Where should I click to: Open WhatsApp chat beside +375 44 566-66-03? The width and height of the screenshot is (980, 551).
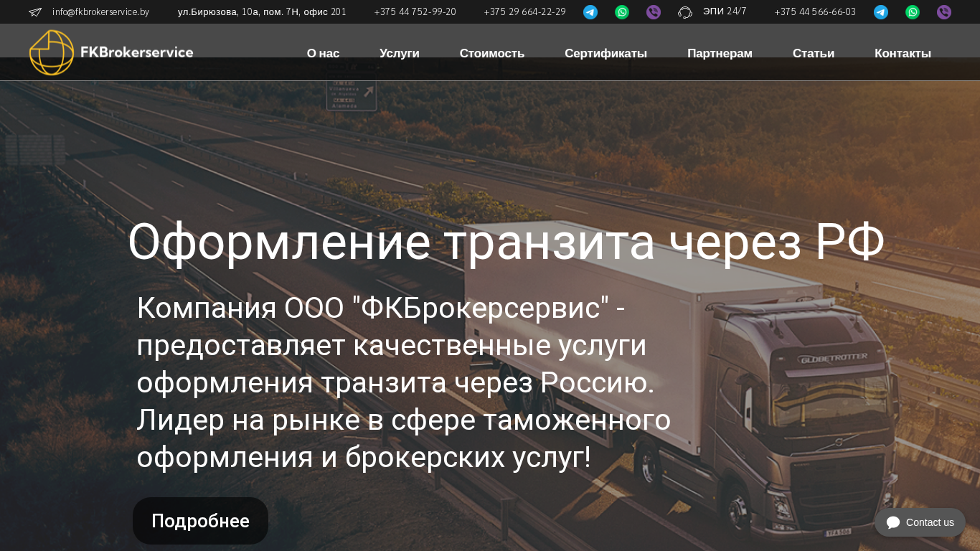[913, 12]
